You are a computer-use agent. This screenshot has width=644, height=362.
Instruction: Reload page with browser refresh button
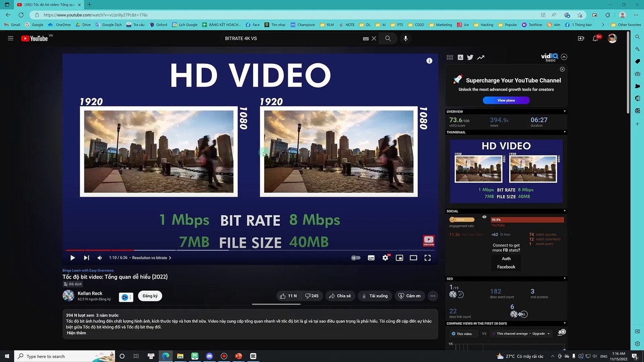click(21, 15)
